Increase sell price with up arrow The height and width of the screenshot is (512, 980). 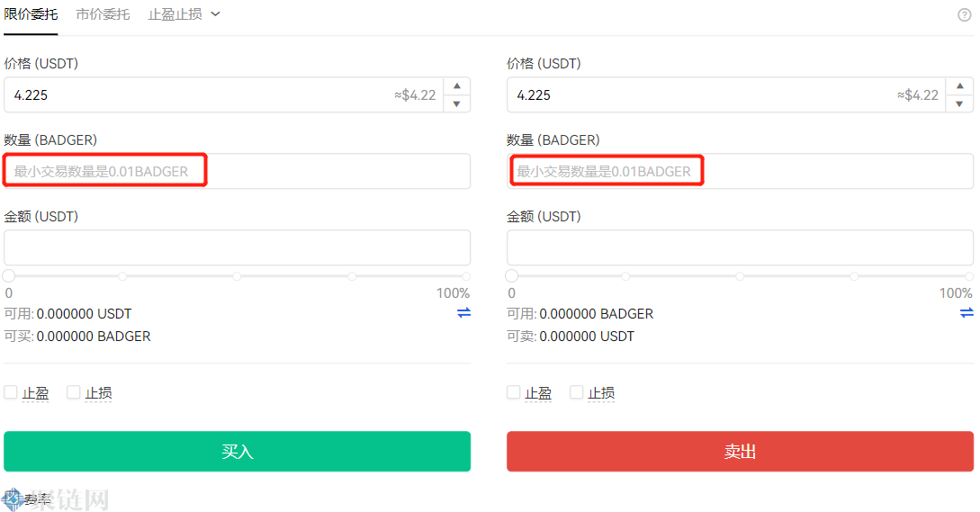pyautogui.click(x=960, y=86)
